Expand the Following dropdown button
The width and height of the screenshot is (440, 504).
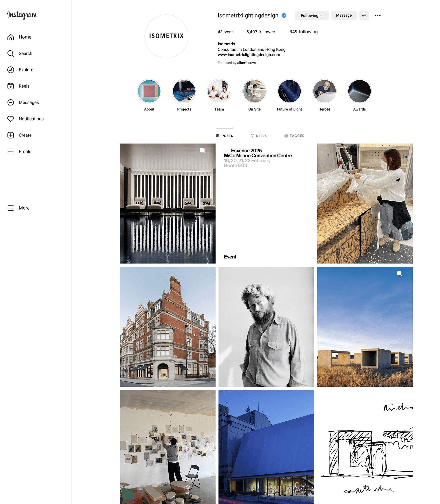pyautogui.click(x=312, y=16)
